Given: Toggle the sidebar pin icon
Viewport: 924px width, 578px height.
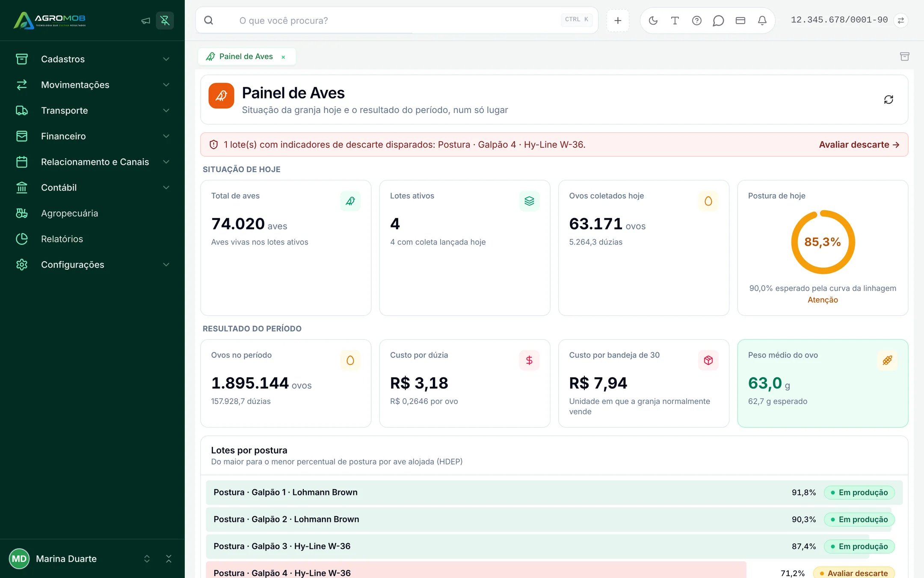Looking at the screenshot, I should coord(165,21).
